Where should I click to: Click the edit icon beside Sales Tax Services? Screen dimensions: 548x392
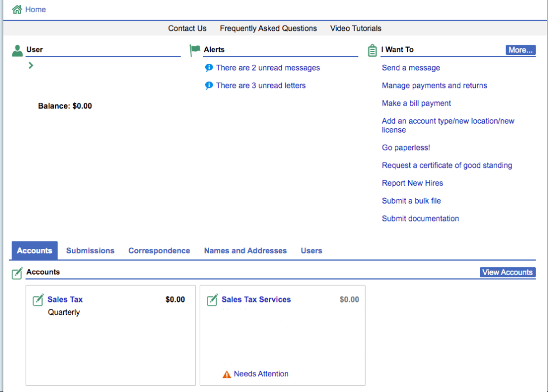(212, 300)
